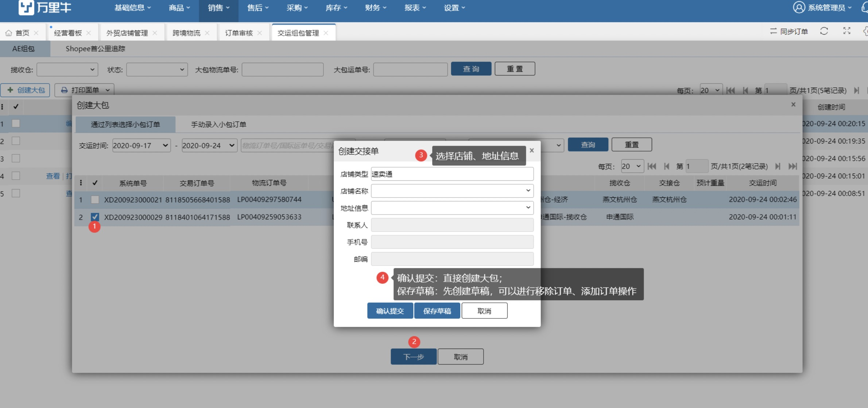Close the 订单审核 tab
Screen dimensions: 868x408
coord(260,33)
